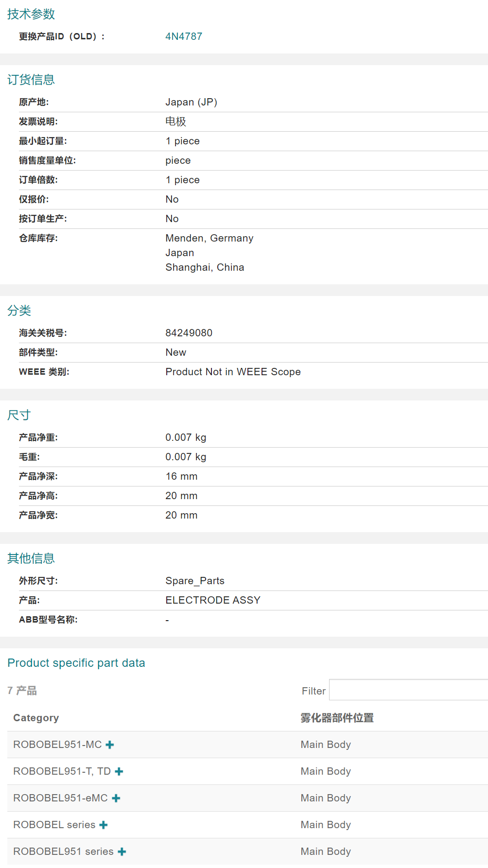Click plus icon next to ROBOBEL series
488x868 pixels.
[x=104, y=825]
